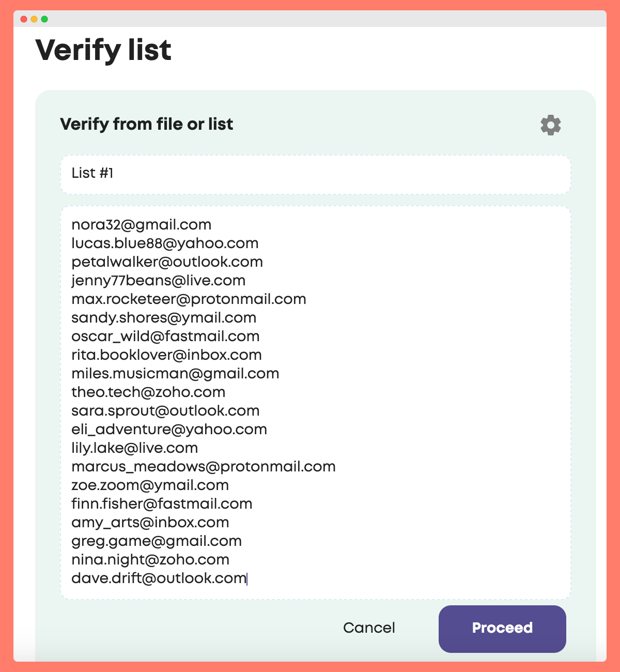The height and width of the screenshot is (672, 620).
Task: Click on finn.fisher@fastmail.com line
Action: (x=162, y=504)
